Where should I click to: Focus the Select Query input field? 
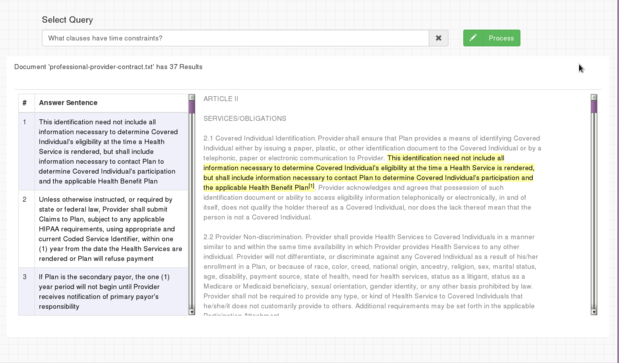236,38
